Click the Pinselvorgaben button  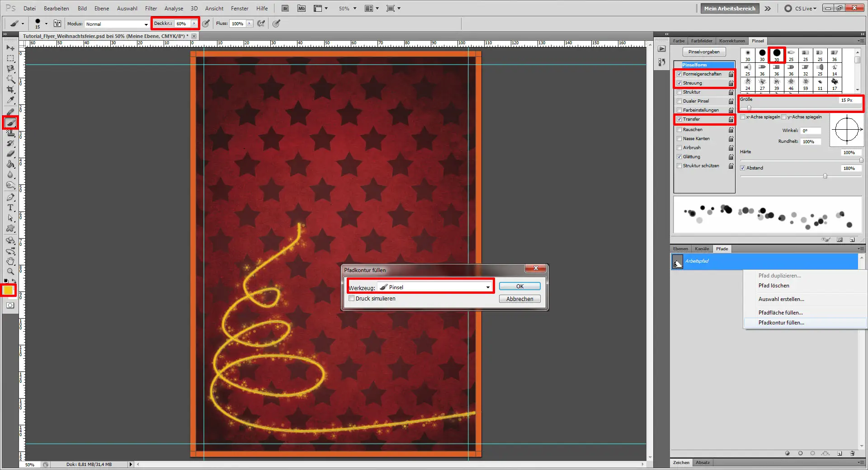point(704,52)
